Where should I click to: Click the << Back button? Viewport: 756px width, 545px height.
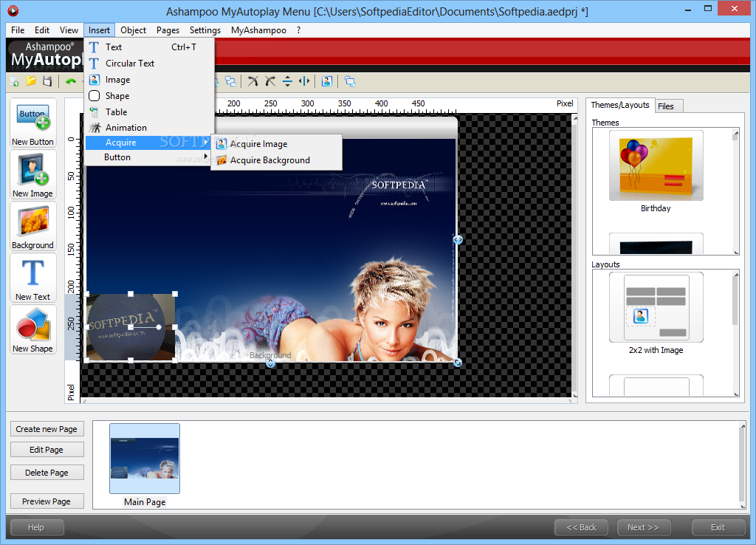(581, 527)
